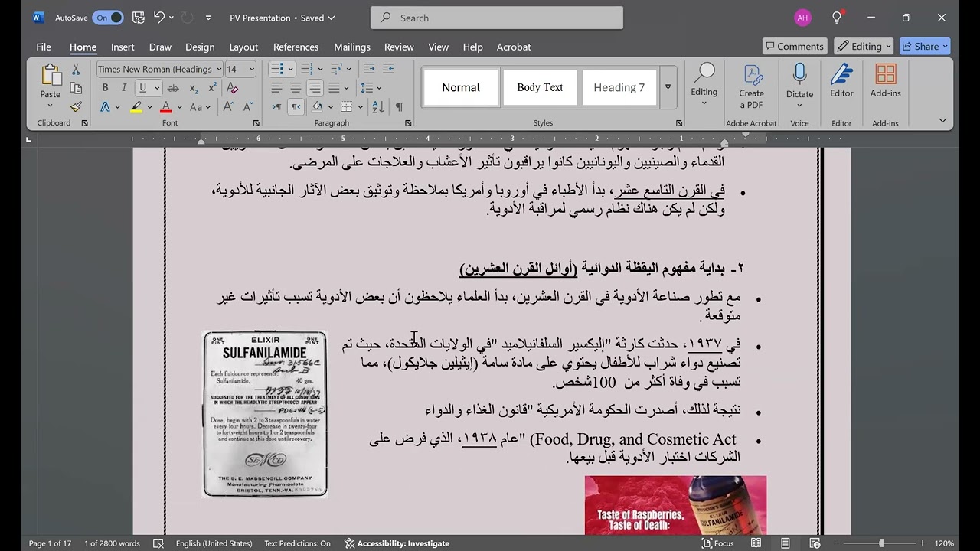Screen dimensions: 980x551
Task: Open line spacing dropdown
Action: pyautogui.click(x=379, y=88)
